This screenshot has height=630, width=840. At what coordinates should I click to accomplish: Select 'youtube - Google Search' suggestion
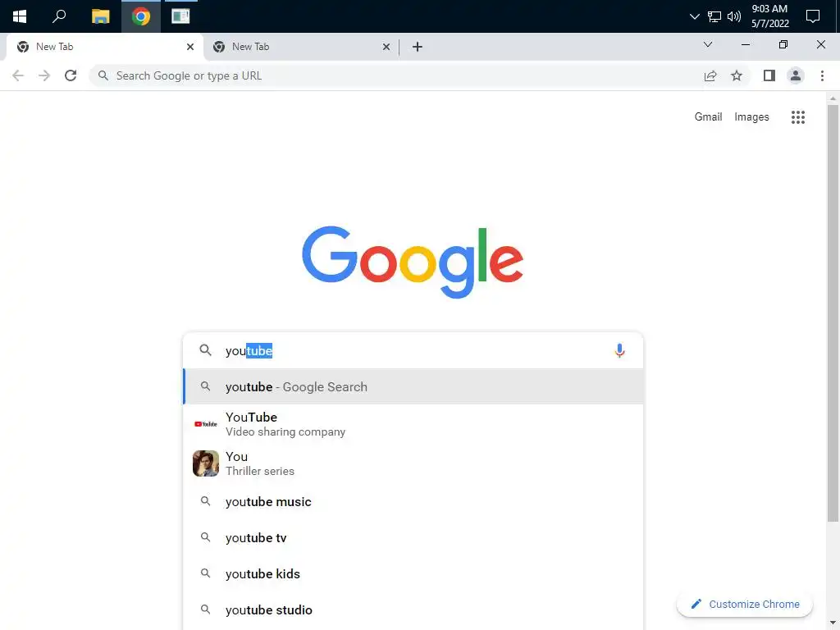click(413, 387)
